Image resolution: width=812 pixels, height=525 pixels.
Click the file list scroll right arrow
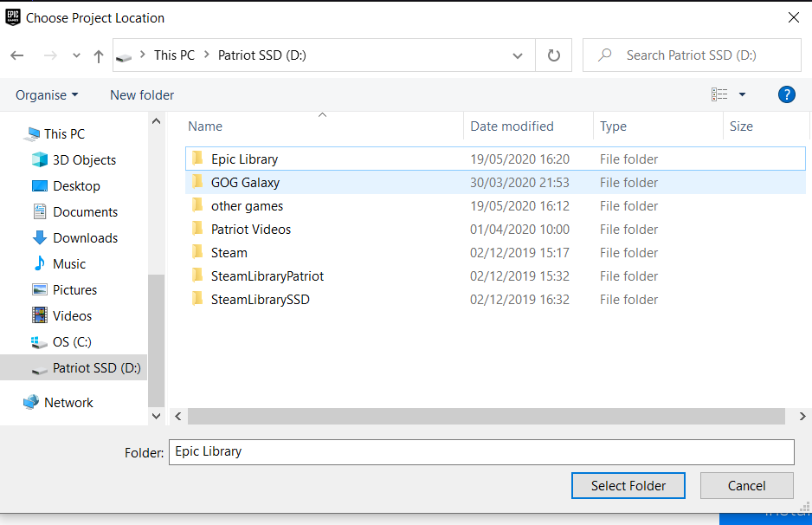click(x=802, y=416)
